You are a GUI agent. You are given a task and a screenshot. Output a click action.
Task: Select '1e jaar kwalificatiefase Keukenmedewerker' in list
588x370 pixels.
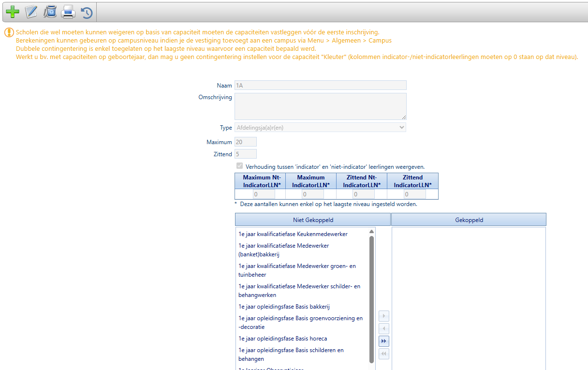293,234
